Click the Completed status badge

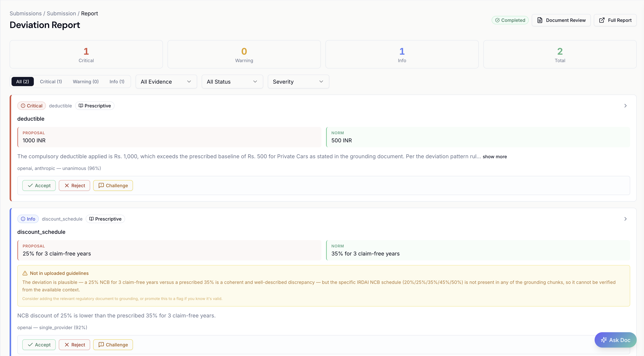tap(510, 20)
